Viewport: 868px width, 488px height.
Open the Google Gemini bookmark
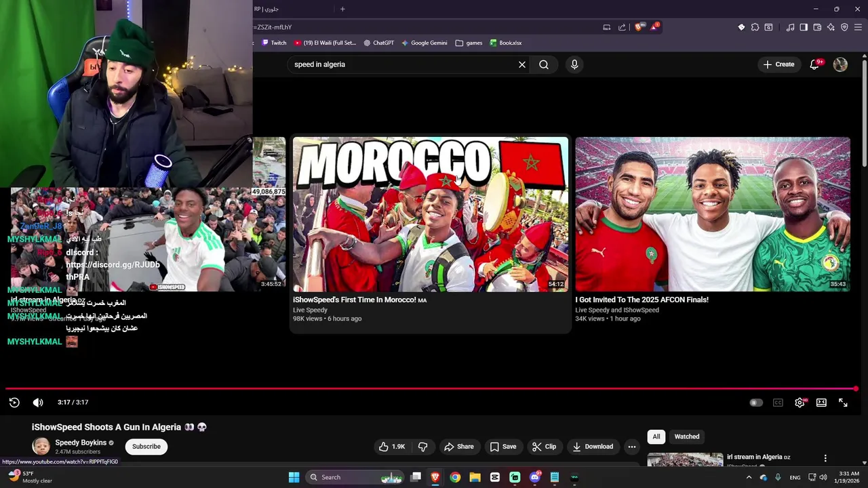point(424,43)
